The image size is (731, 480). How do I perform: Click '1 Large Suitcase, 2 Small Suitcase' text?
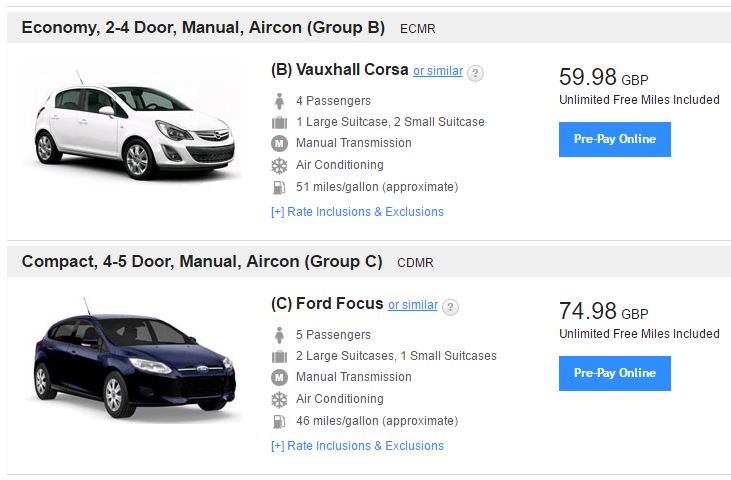(x=390, y=122)
